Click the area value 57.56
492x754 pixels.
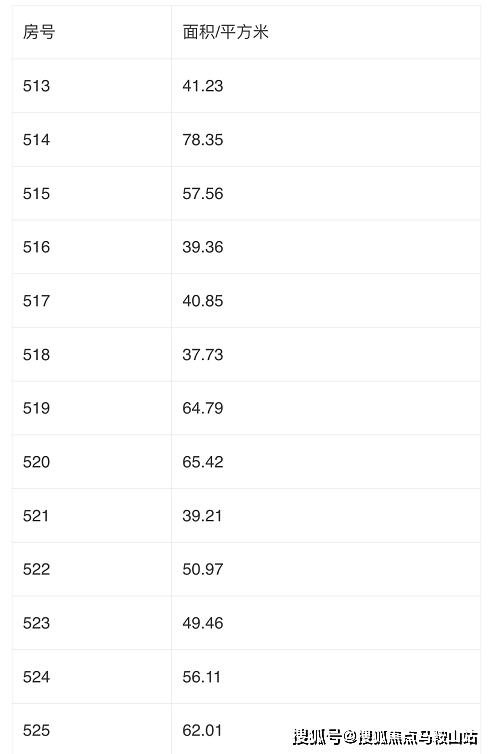(x=203, y=194)
